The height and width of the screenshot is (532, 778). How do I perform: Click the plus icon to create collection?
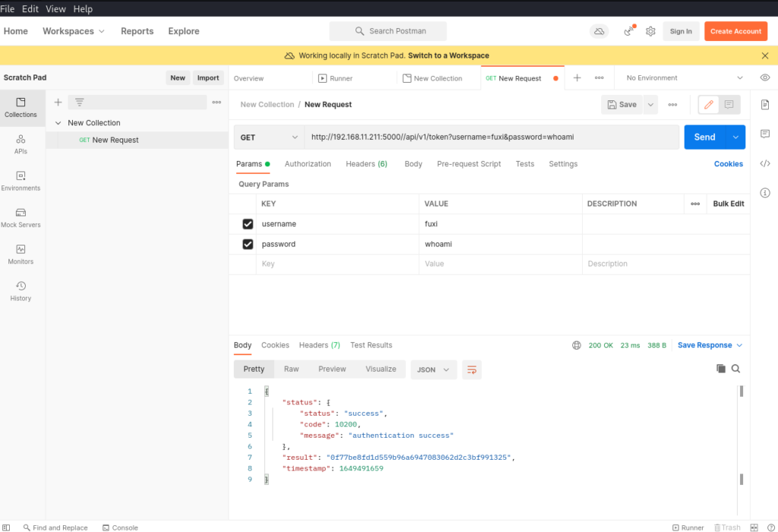tap(58, 103)
